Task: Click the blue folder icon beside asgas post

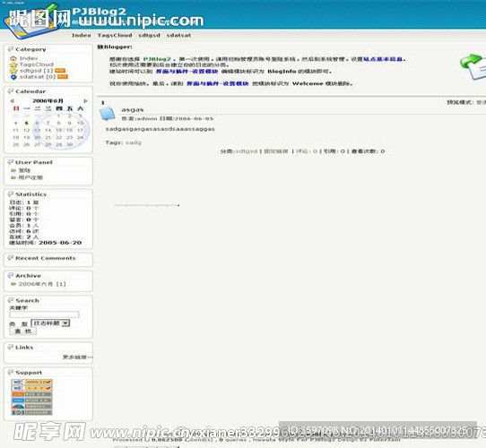Action: [108, 114]
